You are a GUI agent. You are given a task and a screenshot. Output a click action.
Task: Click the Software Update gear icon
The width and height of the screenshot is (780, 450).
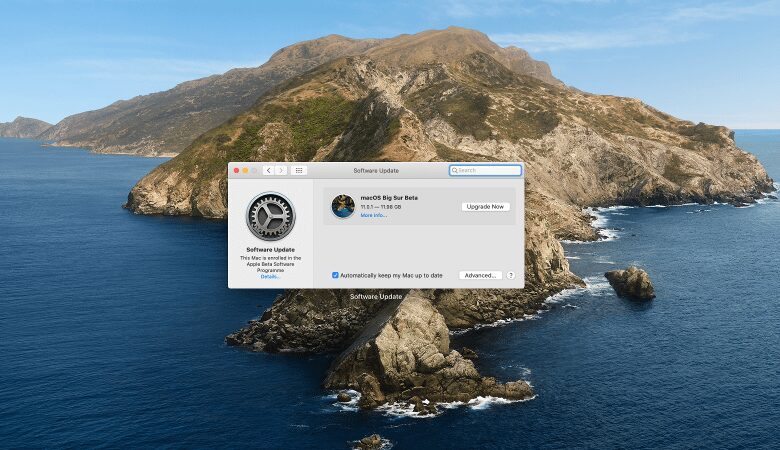[x=270, y=216]
